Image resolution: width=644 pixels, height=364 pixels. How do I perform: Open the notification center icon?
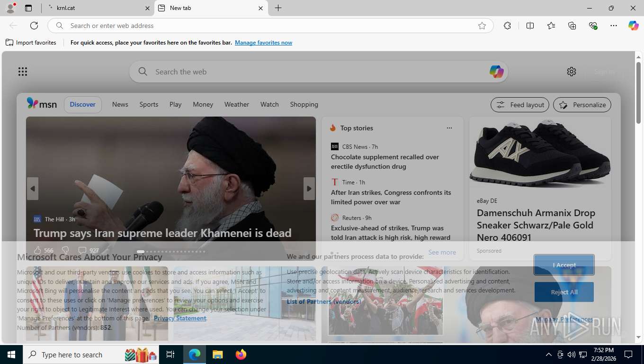pyautogui.click(x=628, y=355)
